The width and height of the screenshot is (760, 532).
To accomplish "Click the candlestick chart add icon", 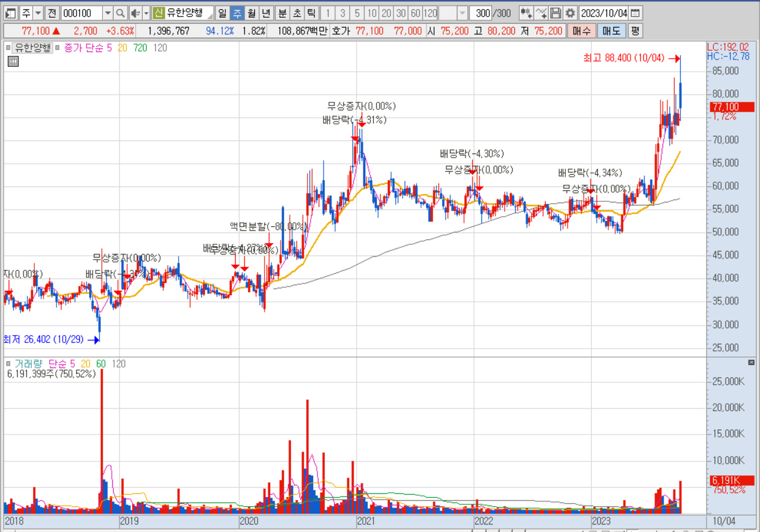I will (x=526, y=13).
